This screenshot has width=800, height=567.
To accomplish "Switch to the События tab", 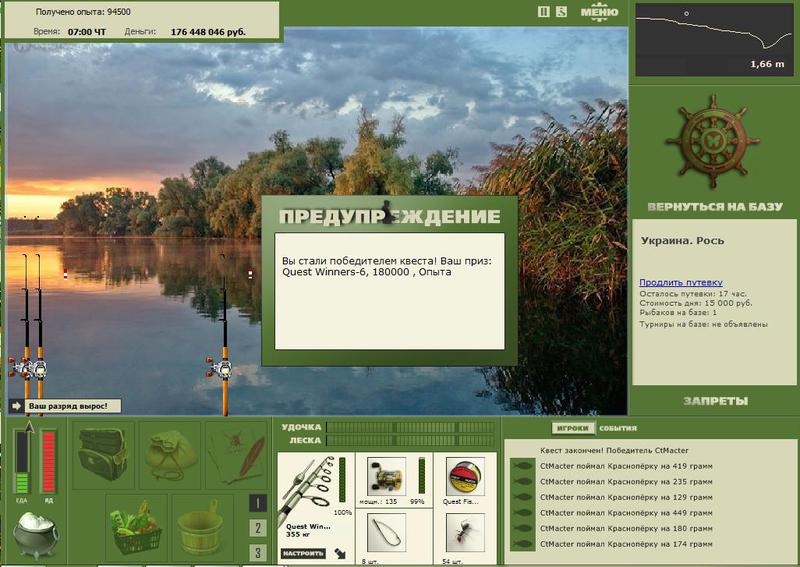I will coord(618,428).
